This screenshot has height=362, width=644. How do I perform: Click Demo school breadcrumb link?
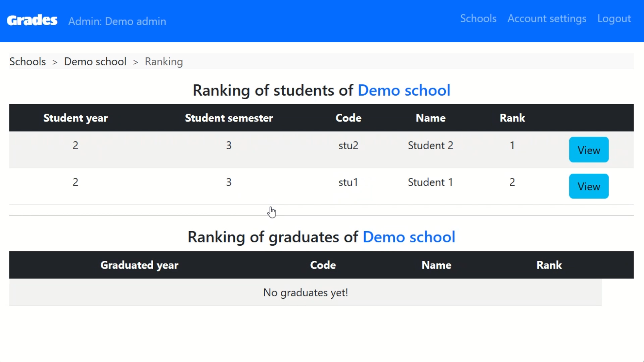95,61
